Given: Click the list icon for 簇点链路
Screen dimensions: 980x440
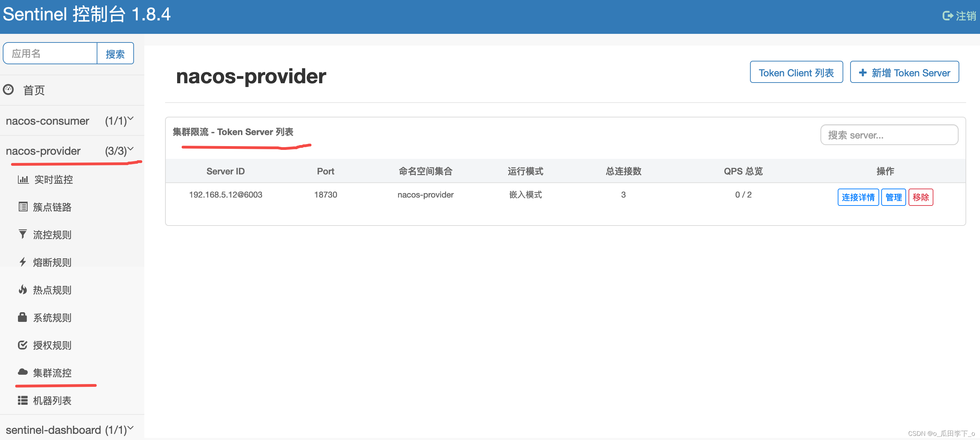Looking at the screenshot, I should (x=23, y=207).
